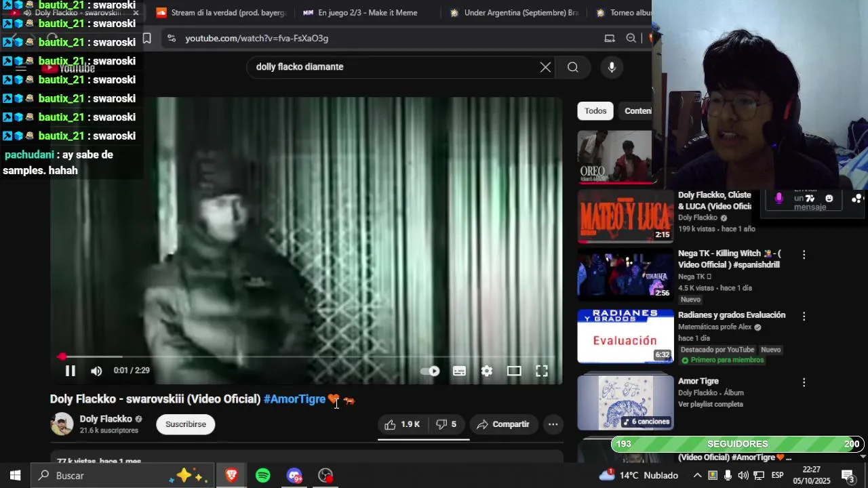Open the Radianes y grados Evaluación thumbnail
Screen dimensions: 868x488
point(625,336)
